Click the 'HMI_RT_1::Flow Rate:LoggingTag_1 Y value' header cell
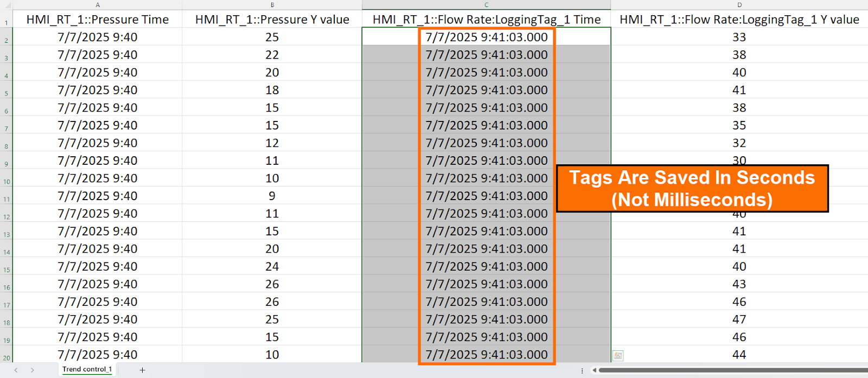The image size is (868, 378). click(739, 20)
